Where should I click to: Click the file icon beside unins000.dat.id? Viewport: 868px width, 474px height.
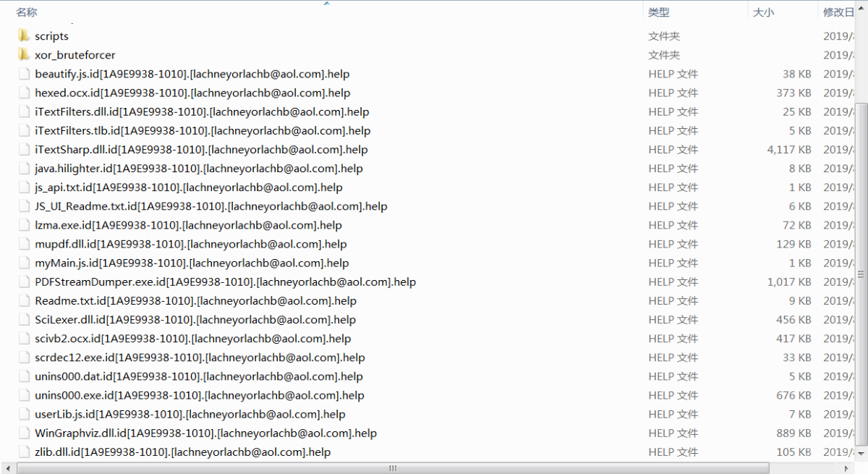(24, 376)
